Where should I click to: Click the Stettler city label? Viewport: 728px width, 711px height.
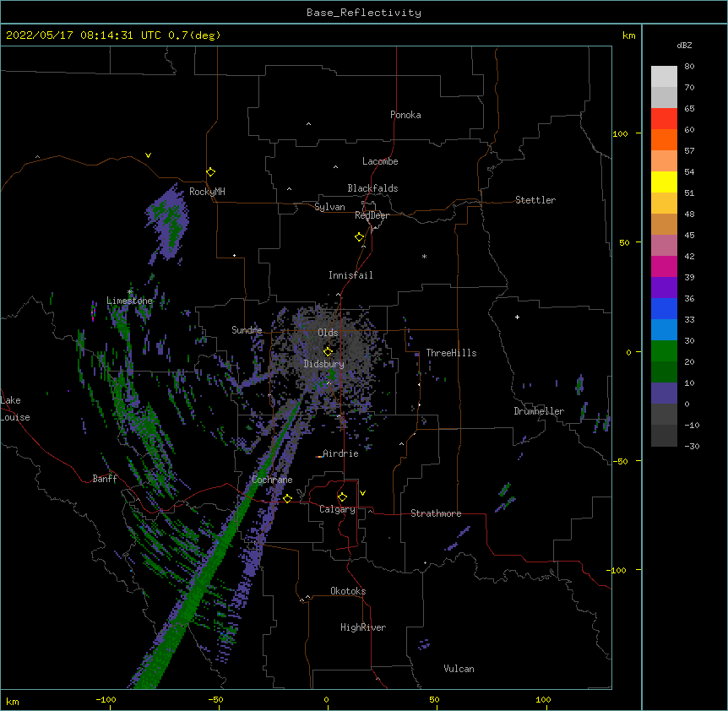click(x=535, y=200)
